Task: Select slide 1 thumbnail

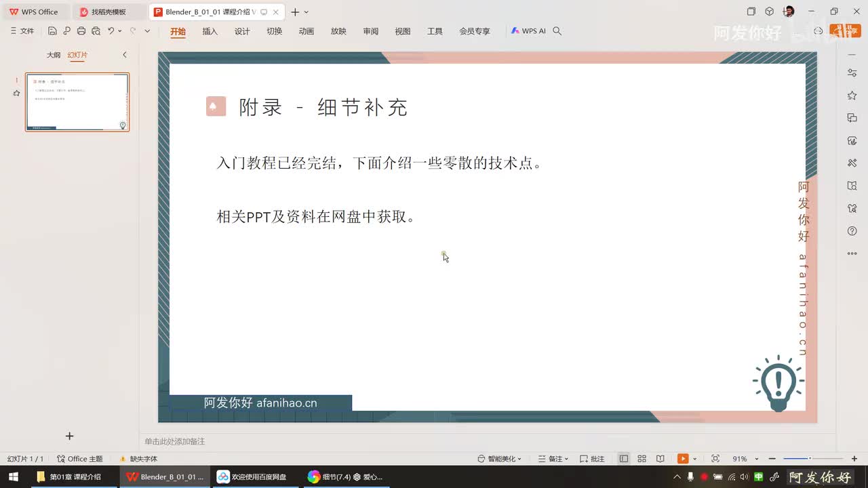Action: (x=77, y=102)
